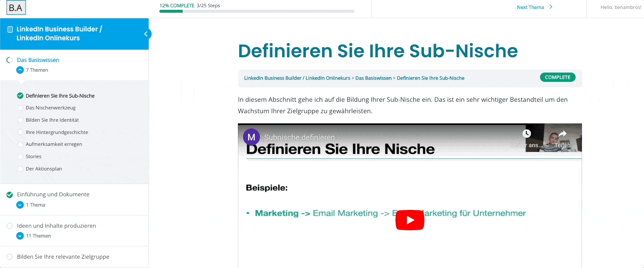
Task: Collapse the course sidebar with arrow toggle
Action: click(146, 34)
